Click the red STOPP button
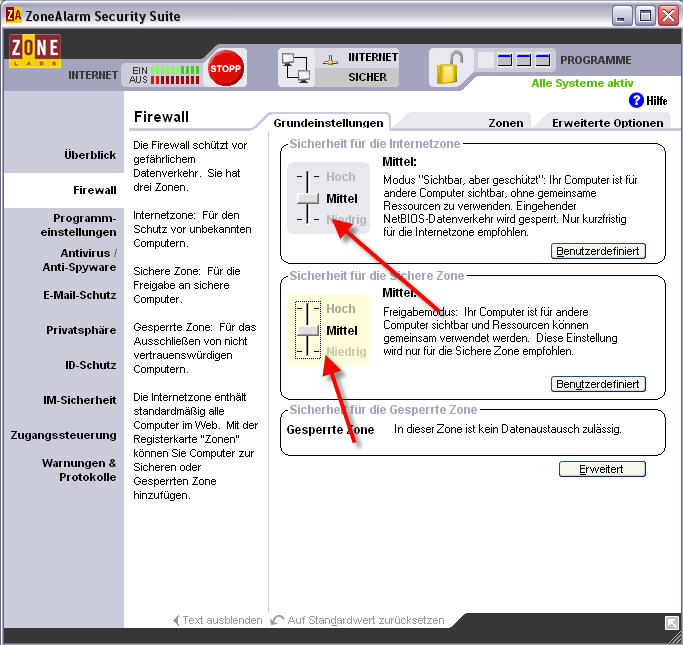Image resolution: width=683 pixels, height=645 pixels. (x=225, y=68)
